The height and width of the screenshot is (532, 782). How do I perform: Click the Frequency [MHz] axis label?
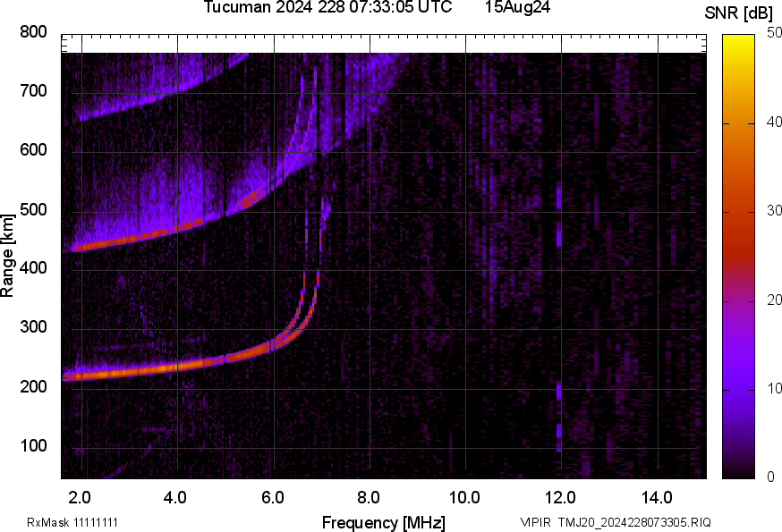coord(383,522)
